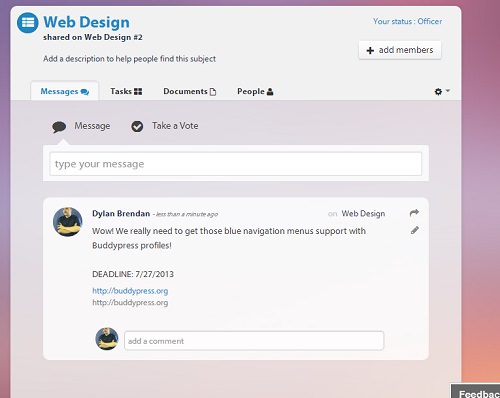Image resolution: width=500 pixels, height=398 pixels.
Task: Click the shared on Web Design #2 text
Action: (93, 37)
